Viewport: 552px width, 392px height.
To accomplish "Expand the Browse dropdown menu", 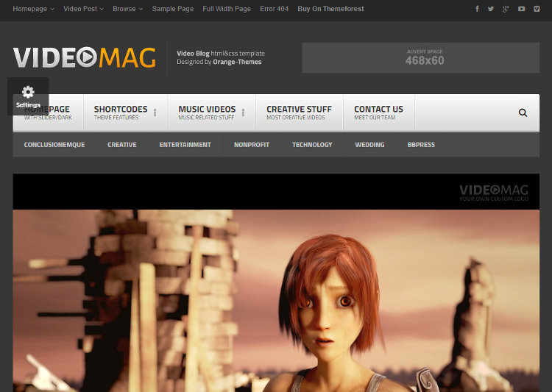I will click(128, 9).
